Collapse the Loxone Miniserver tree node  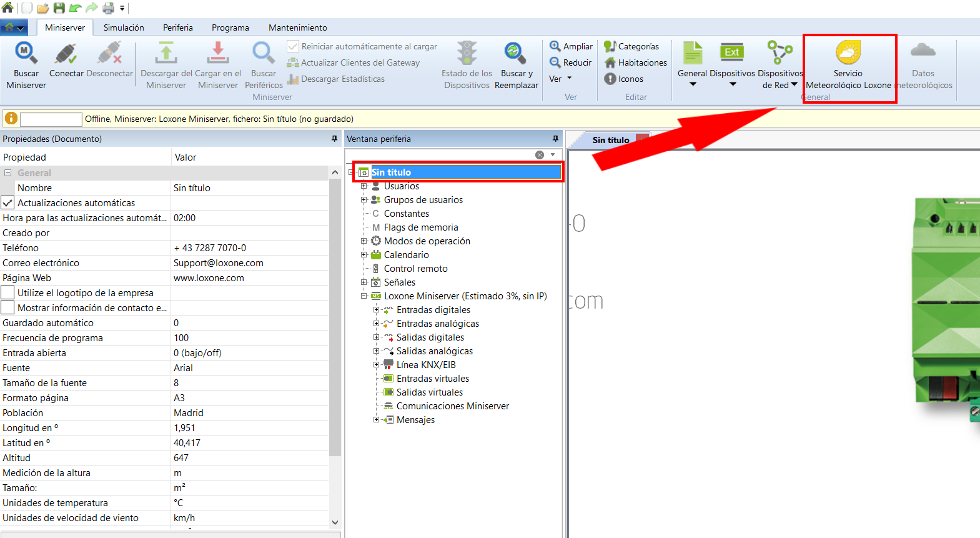[x=364, y=296]
